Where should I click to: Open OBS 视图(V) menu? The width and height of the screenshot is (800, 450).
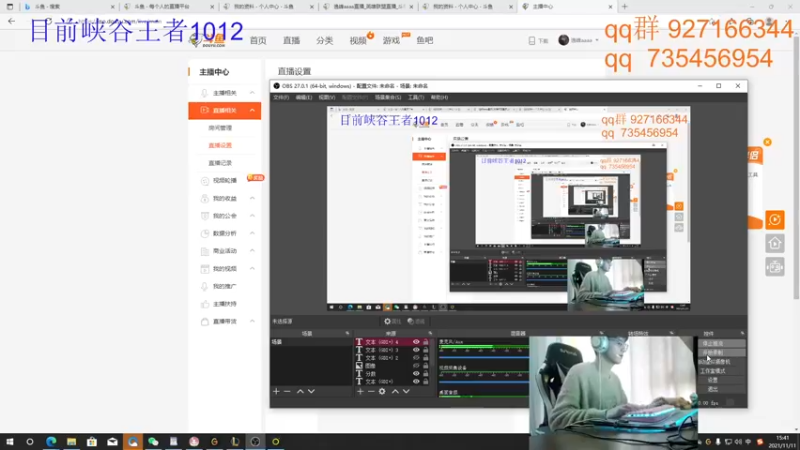327,97
